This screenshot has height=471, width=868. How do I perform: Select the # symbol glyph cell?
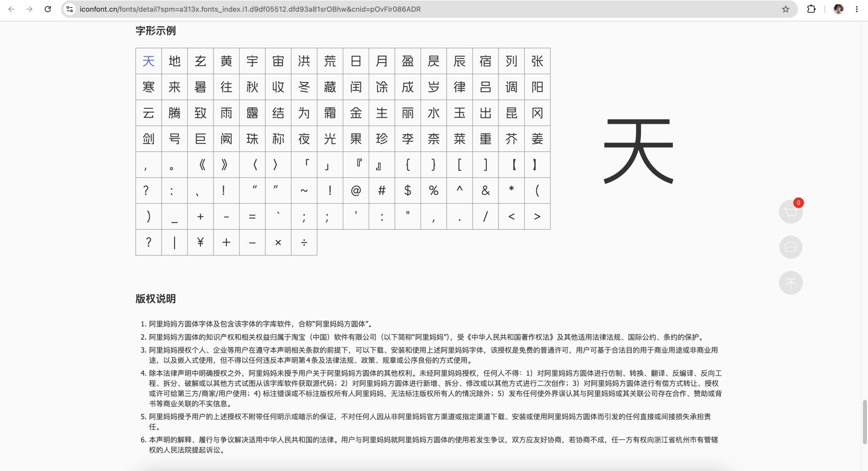point(382,191)
